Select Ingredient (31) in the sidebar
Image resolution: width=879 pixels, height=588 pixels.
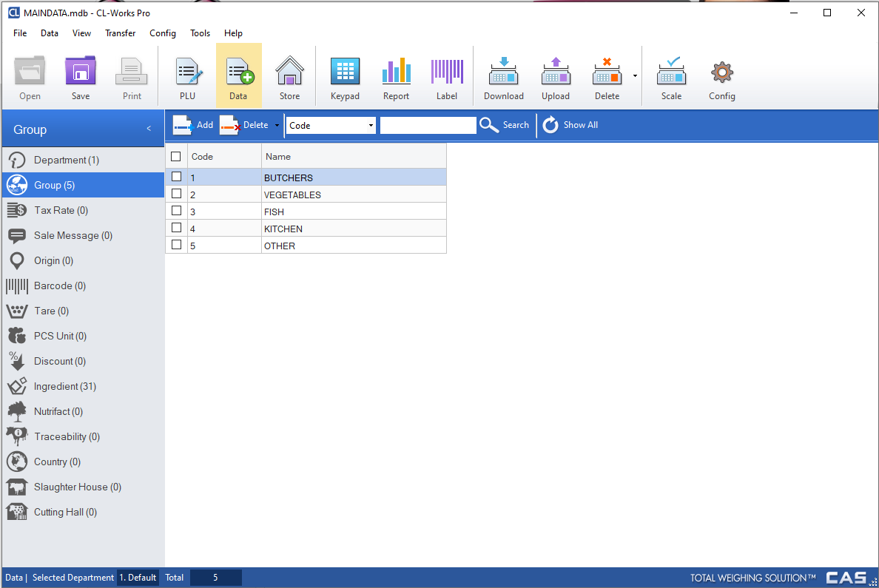[65, 386]
